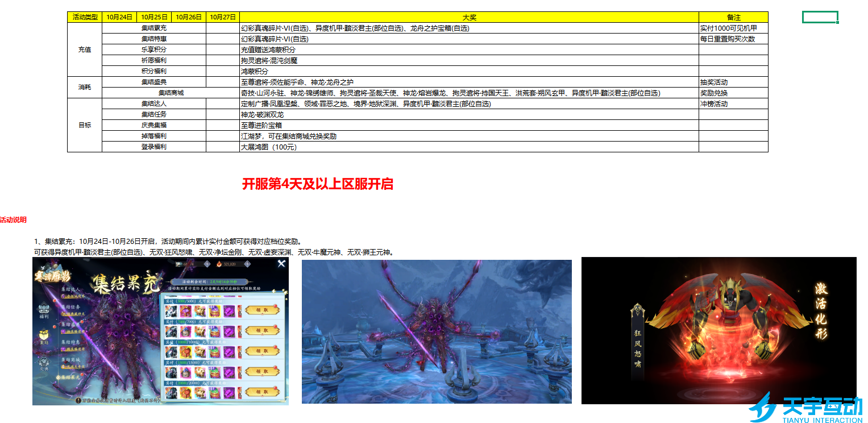Click the warning exclamation icon below character
868x423 pixels.
(x=78, y=400)
